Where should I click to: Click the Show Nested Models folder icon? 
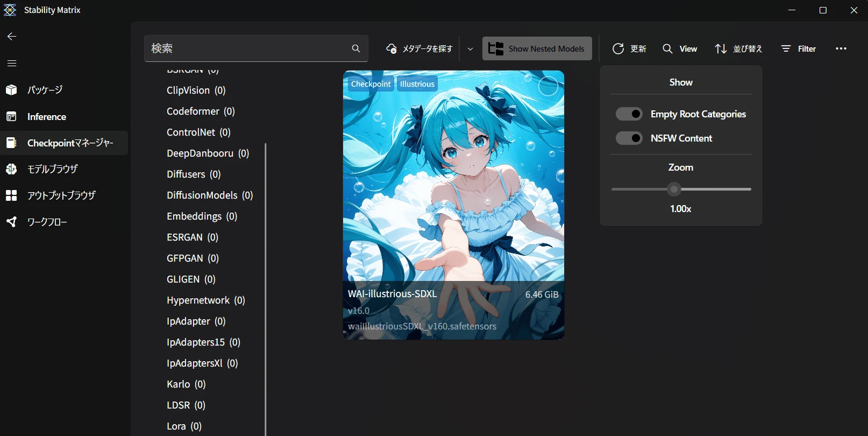[496, 48]
